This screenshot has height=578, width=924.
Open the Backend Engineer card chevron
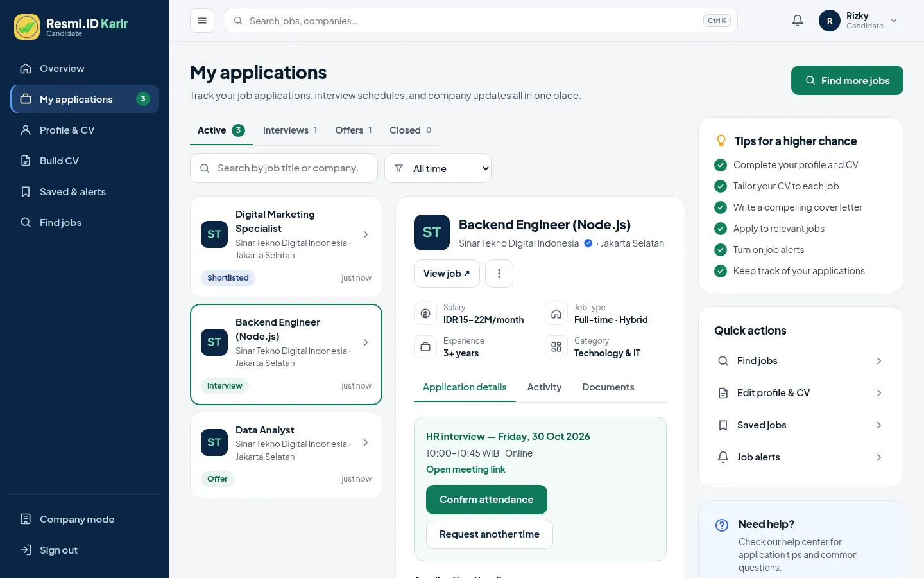point(366,342)
